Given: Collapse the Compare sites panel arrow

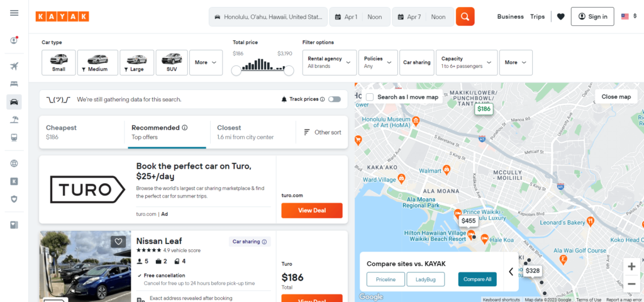Looking at the screenshot, I should tap(511, 272).
